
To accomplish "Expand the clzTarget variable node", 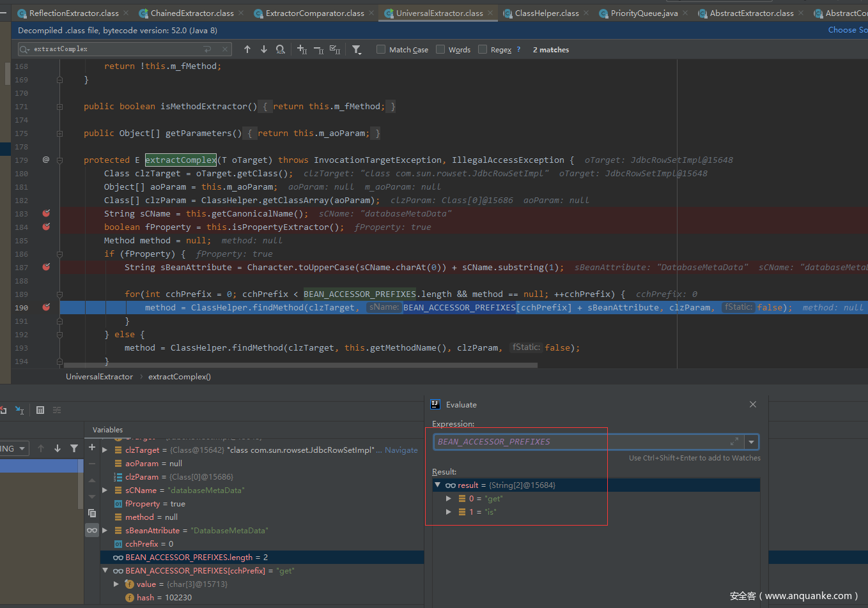I will 105,450.
